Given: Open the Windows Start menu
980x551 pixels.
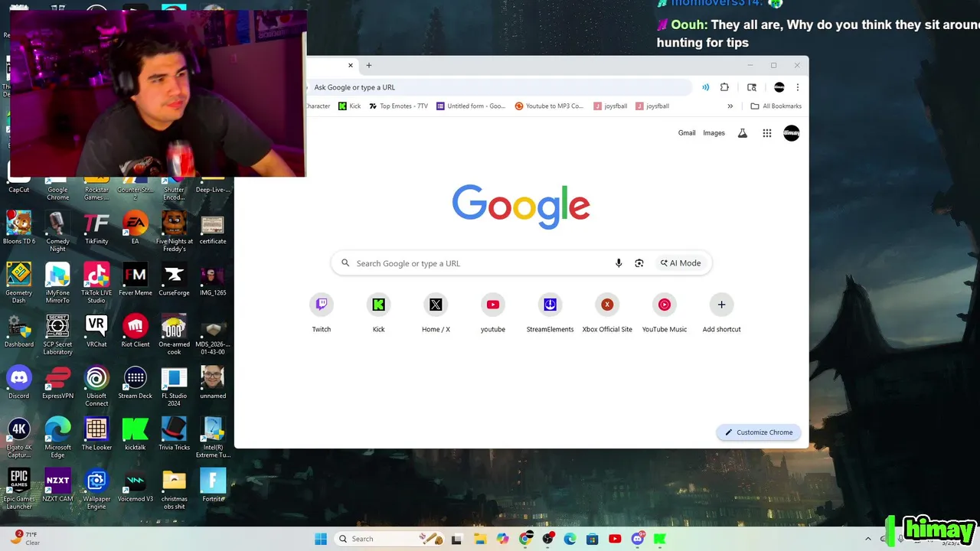Looking at the screenshot, I should (x=321, y=539).
